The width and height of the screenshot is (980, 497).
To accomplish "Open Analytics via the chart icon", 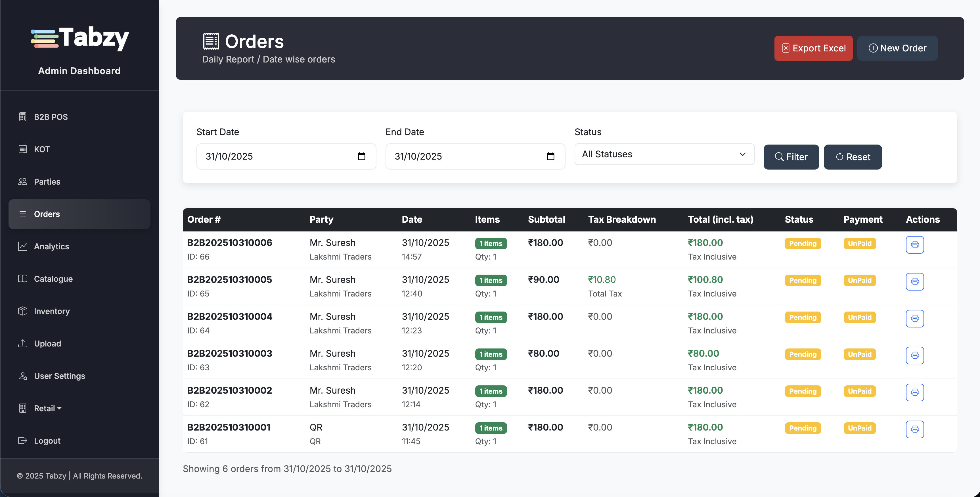I will click(x=23, y=246).
